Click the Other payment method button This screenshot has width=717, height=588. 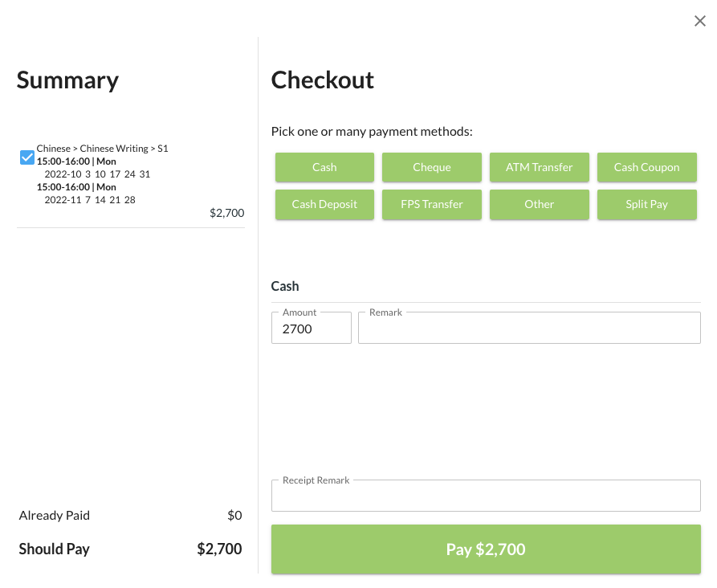click(539, 204)
